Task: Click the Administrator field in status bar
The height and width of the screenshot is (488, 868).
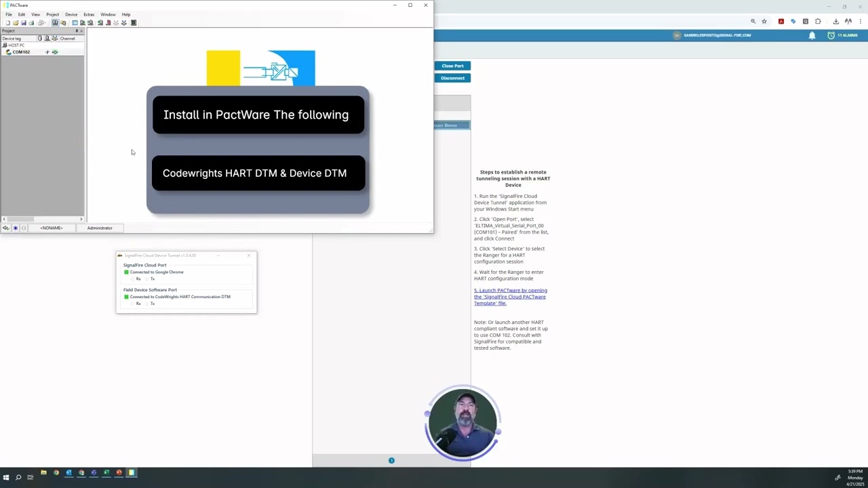Action: click(x=100, y=228)
